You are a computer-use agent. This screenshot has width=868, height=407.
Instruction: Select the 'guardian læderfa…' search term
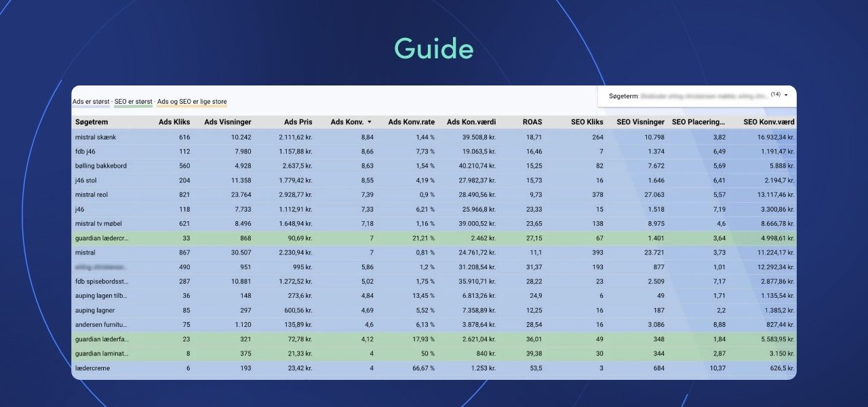pos(102,339)
